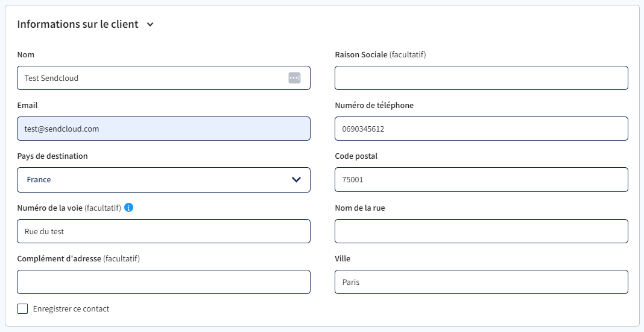Click the Complément d'adresse input box

[x=163, y=282]
